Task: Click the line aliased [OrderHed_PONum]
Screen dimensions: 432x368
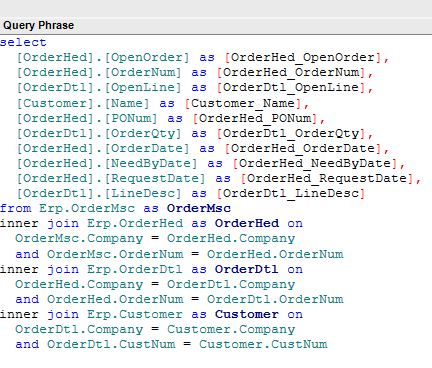Action: pos(171,118)
